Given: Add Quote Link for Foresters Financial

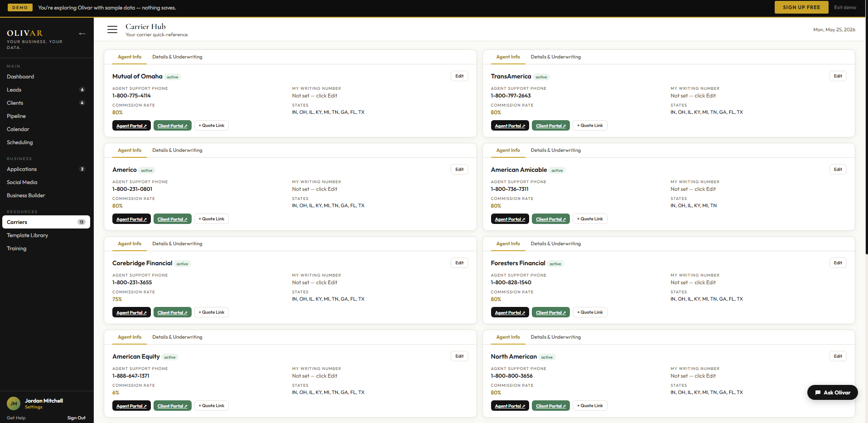Looking at the screenshot, I should click(590, 312).
